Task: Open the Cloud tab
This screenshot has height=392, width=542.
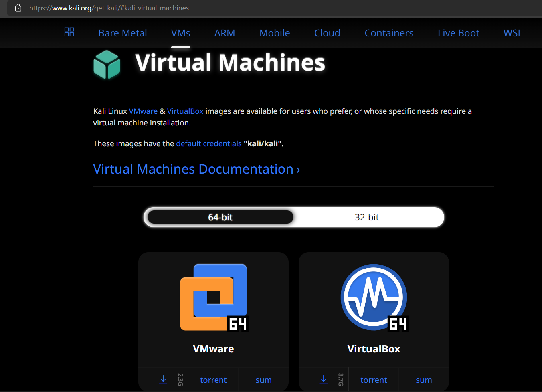Action: click(327, 33)
